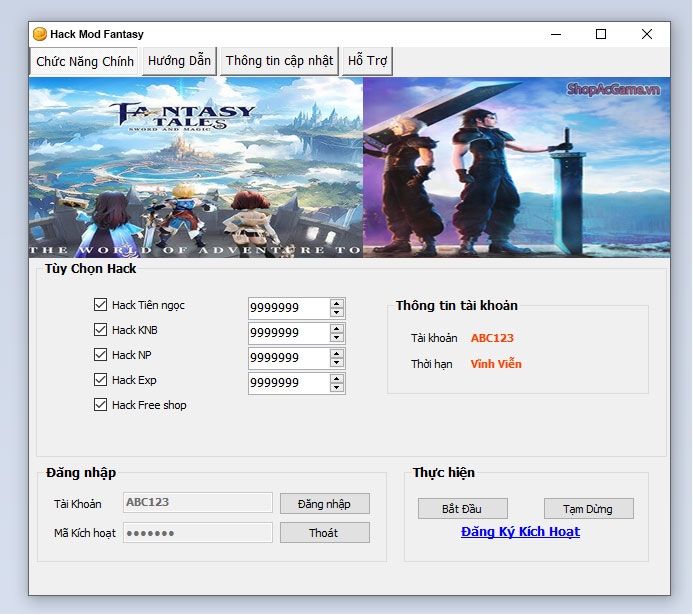This screenshot has width=693, height=616.
Task: Increase the Hack Exp value with up arrow
Action: [337, 379]
